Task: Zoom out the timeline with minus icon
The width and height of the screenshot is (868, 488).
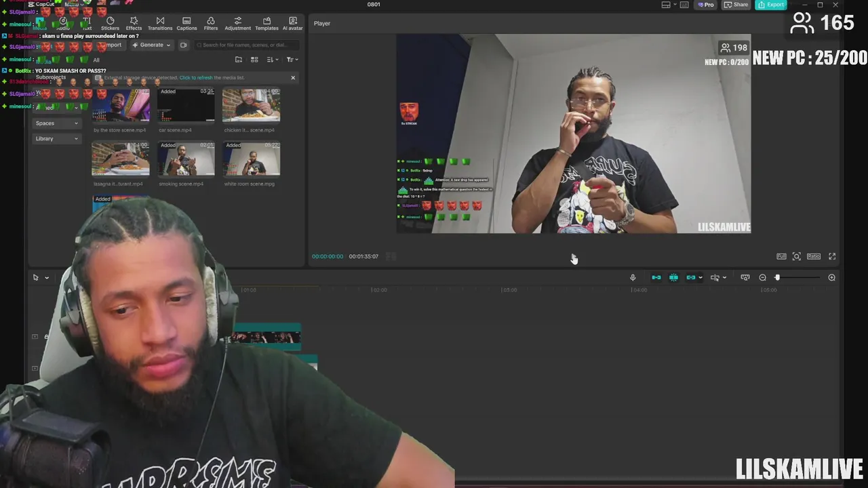Action: click(762, 277)
